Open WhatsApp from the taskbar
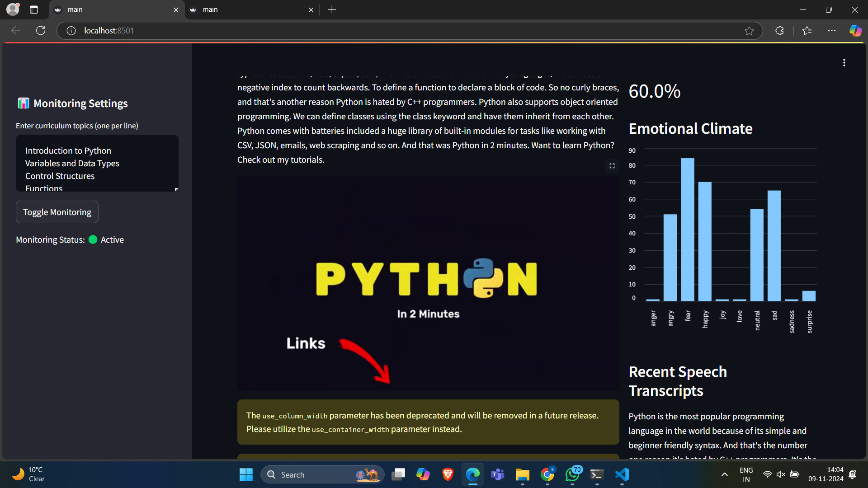The width and height of the screenshot is (868, 488). pos(572,475)
